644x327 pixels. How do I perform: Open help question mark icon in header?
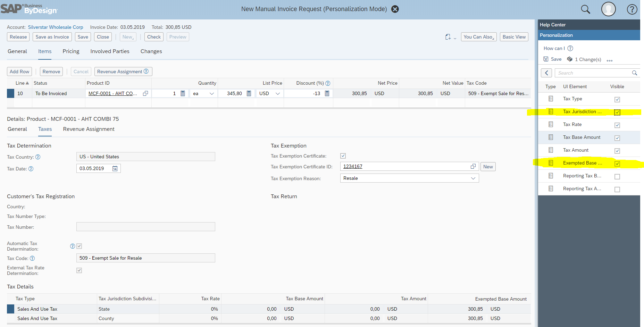pos(632,9)
